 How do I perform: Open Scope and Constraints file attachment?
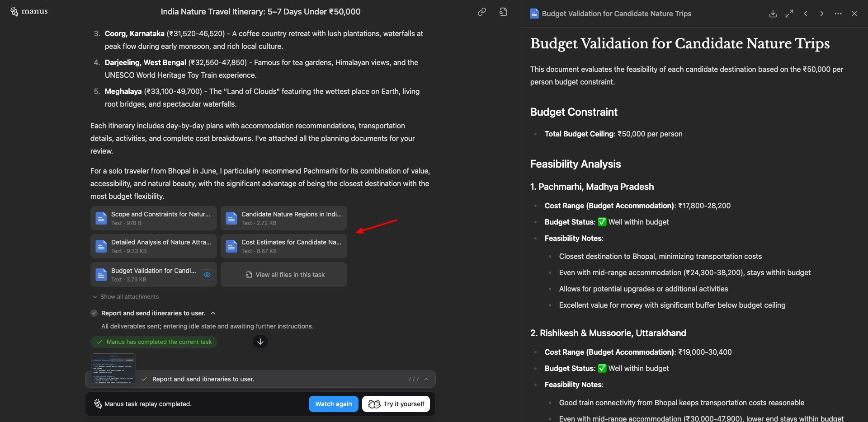[154, 218]
